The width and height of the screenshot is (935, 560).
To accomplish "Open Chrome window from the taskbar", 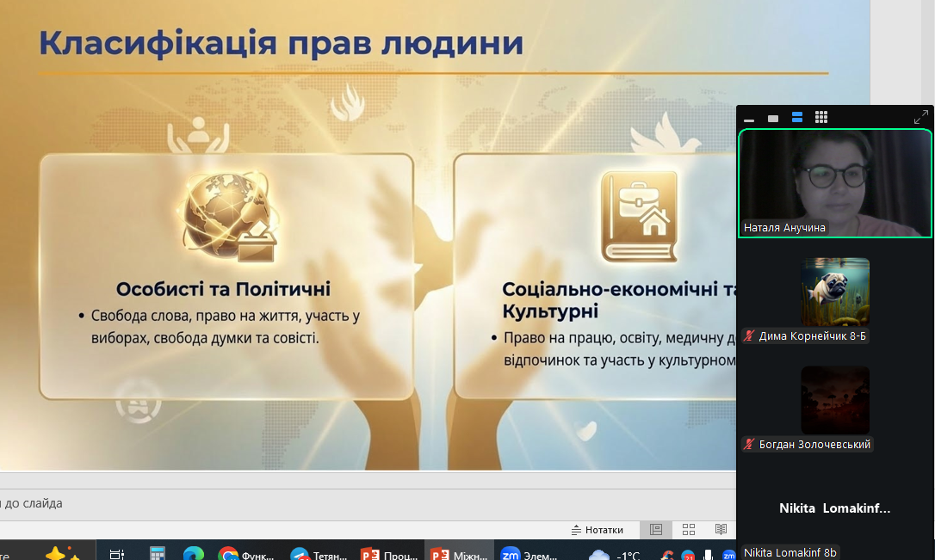I will (x=247, y=555).
